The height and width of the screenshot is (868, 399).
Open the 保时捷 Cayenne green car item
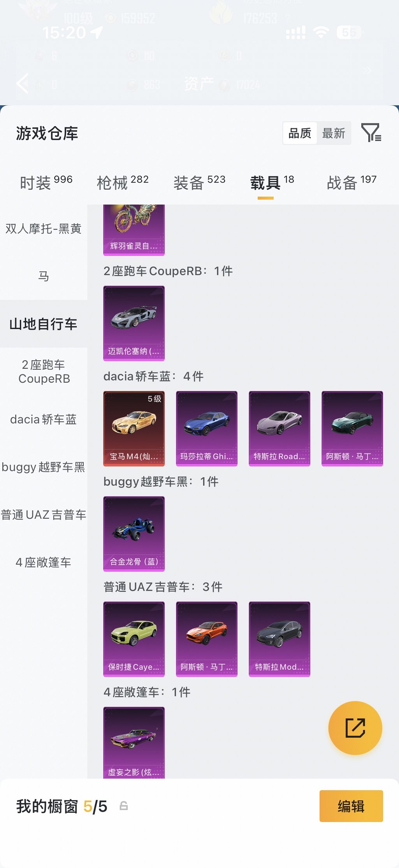click(134, 639)
